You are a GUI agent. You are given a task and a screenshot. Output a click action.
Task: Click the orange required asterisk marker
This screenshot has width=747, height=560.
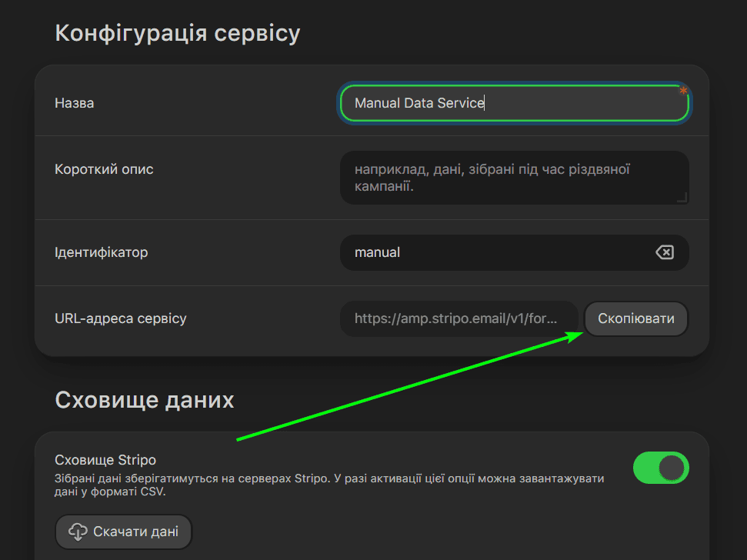tap(683, 92)
